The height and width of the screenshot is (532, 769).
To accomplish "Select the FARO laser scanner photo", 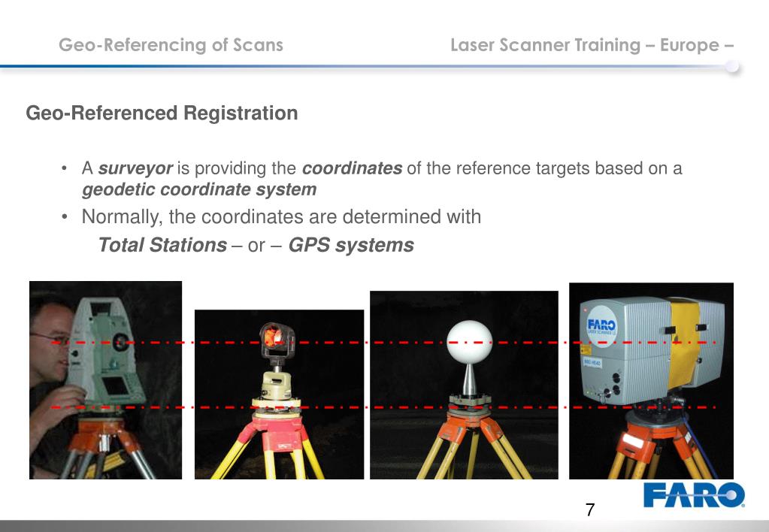I will pos(651,380).
